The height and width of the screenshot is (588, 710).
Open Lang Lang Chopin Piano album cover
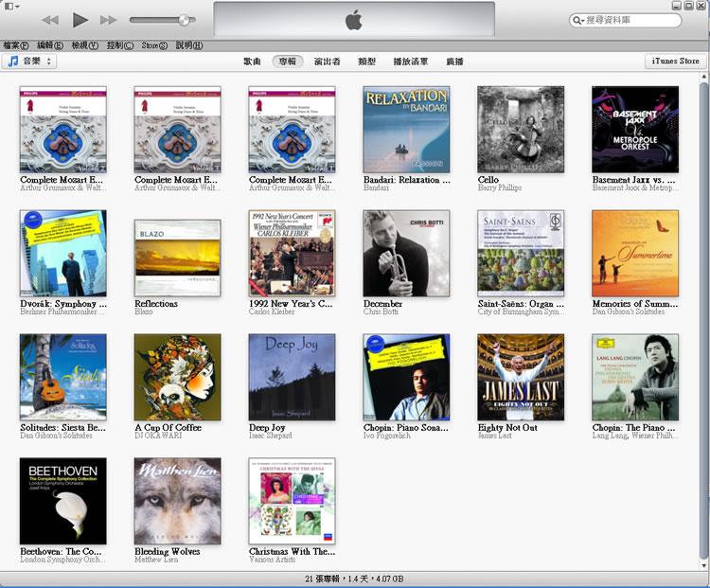pyautogui.click(x=635, y=378)
